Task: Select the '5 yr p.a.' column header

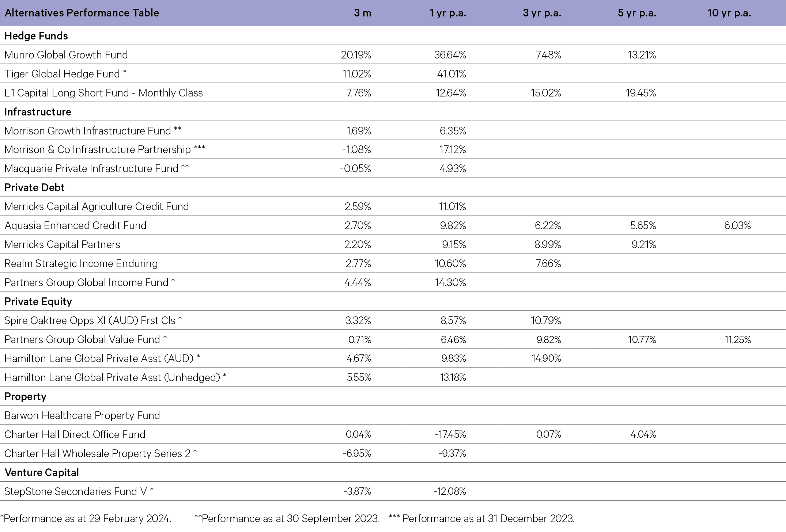Action: tap(637, 13)
